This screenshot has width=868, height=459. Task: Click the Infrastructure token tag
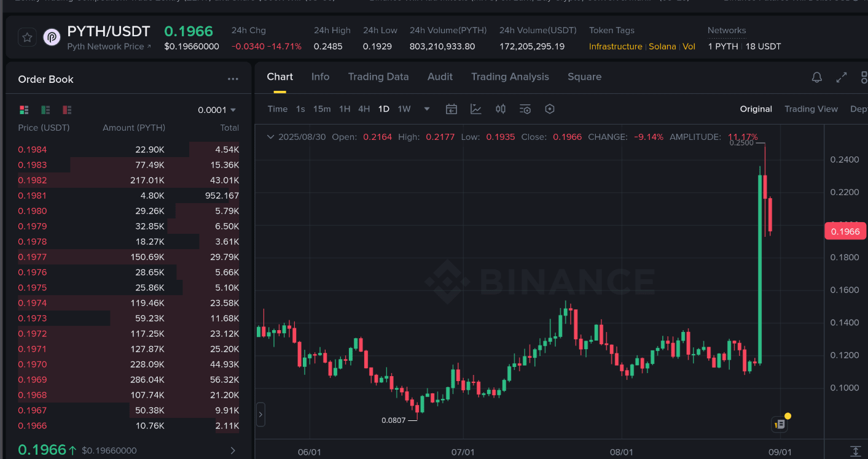(616, 47)
